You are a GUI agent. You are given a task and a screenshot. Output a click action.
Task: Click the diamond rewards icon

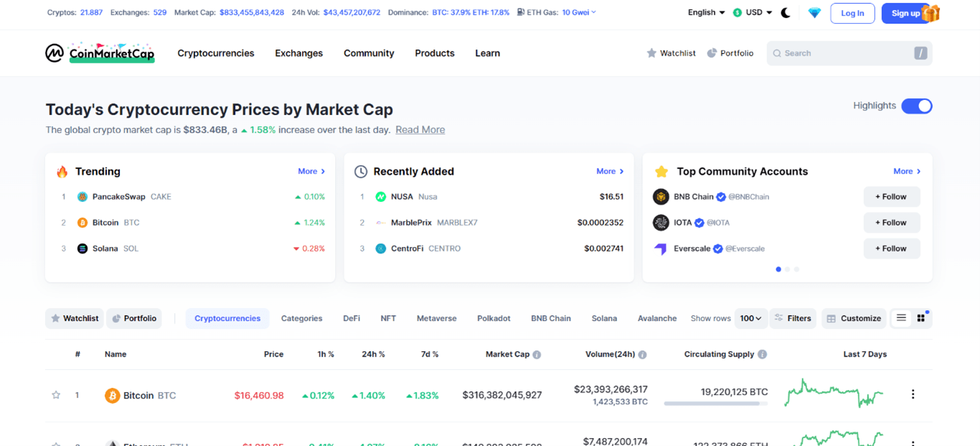(x=814, y=13)
